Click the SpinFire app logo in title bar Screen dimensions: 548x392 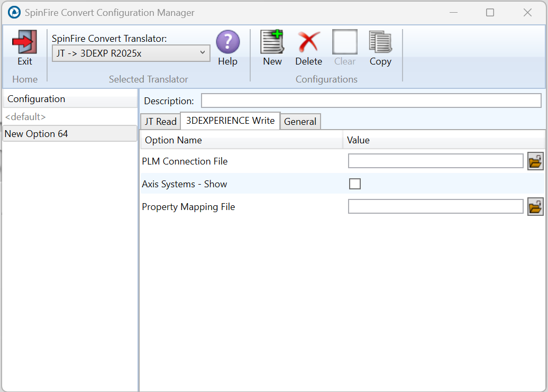coord(14,13)
